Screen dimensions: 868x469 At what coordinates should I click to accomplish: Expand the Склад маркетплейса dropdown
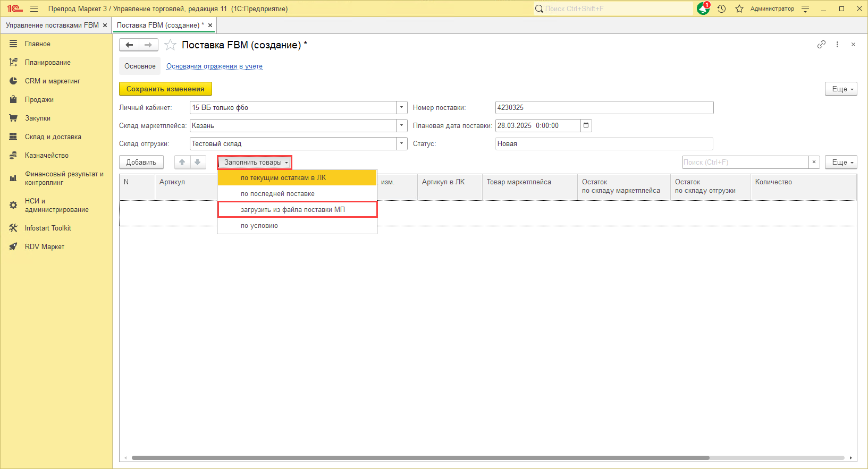click(401, 125)
